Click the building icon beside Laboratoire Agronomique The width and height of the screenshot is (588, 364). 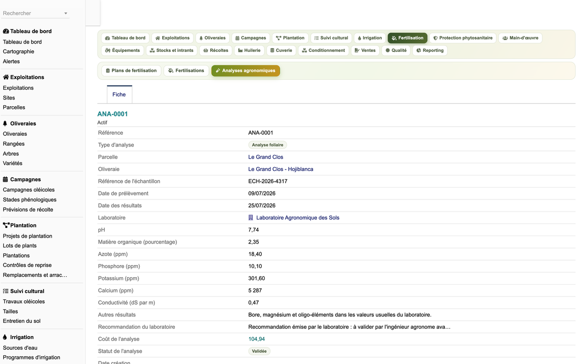pos(251,218)
